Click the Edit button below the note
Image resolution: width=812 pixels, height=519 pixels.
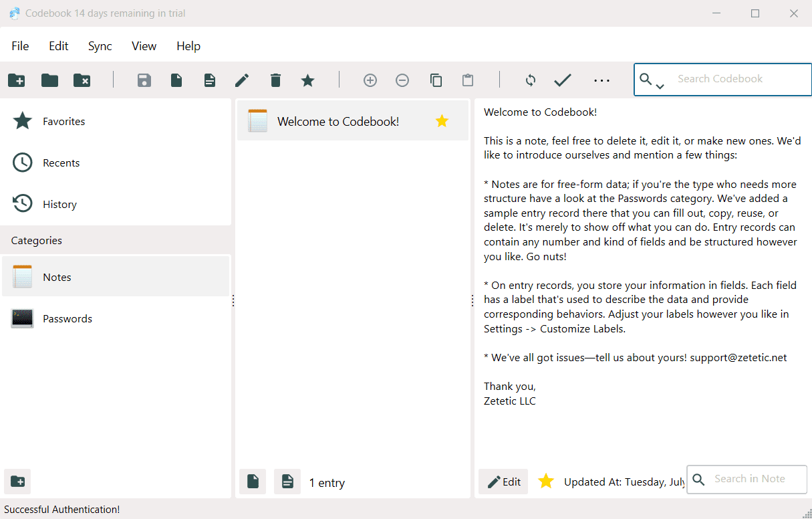[503, 482]
